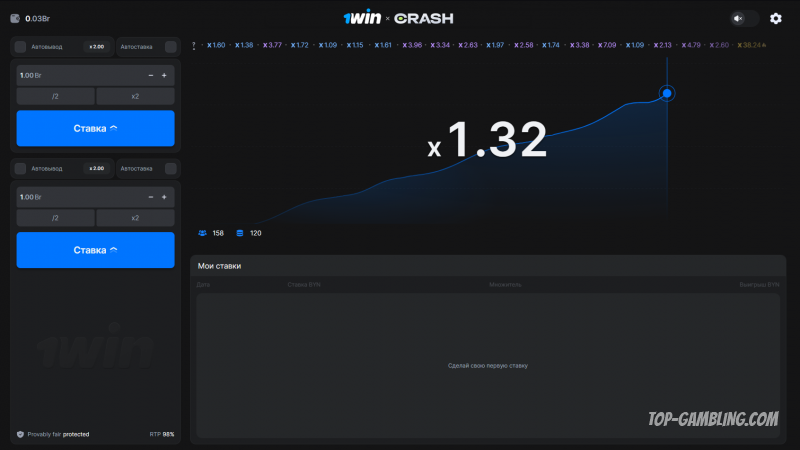The height and width of the screenshot is (450, 800).
Task: Select the x2.13 history result
Action: 663,45
